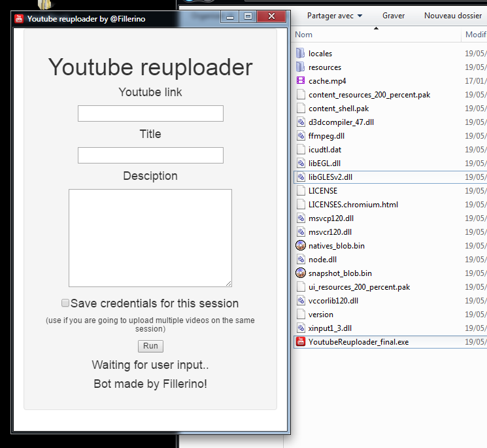Click the xinput1_3.dll file icon
This screenshot has height=448, width=487.
click(300, 328)
